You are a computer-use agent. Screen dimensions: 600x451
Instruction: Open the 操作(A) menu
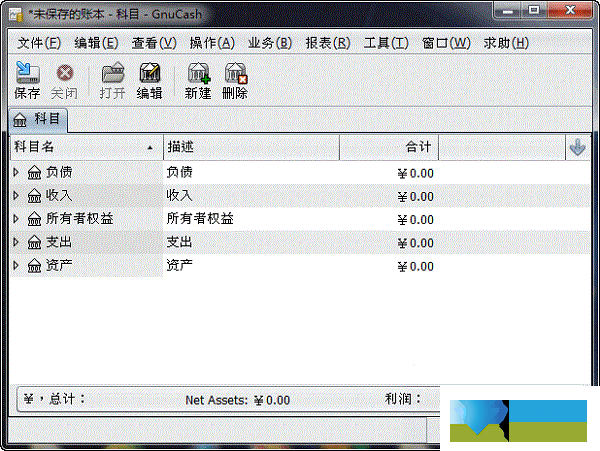pyautogui.click(x=212, y=43)
